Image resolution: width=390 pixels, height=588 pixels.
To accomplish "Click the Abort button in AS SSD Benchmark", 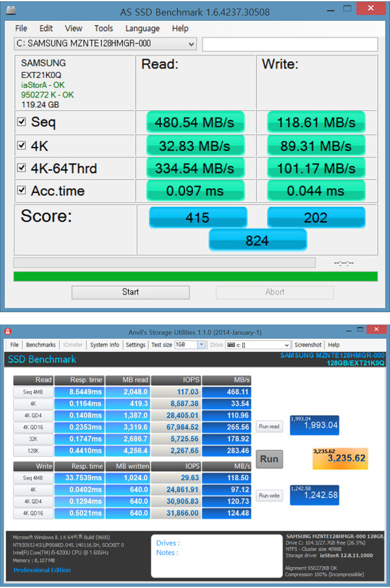I will (274, 292).
